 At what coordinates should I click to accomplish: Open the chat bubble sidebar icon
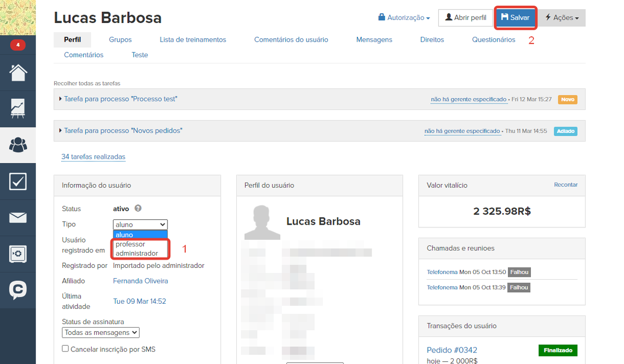[18, 290]
